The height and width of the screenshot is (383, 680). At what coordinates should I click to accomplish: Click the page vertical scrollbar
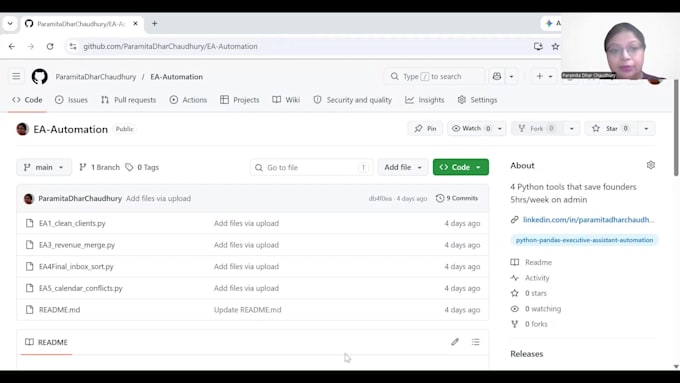(x=676, y=128)
